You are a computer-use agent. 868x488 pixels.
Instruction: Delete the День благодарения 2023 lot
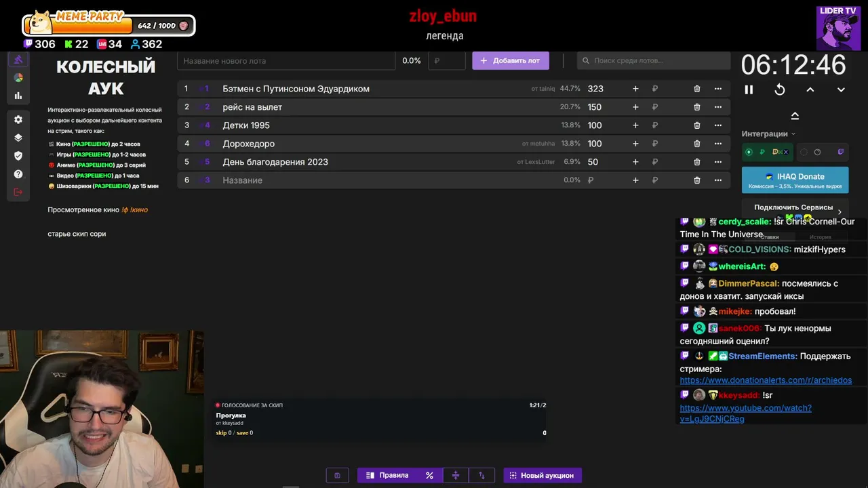point(696,162)
